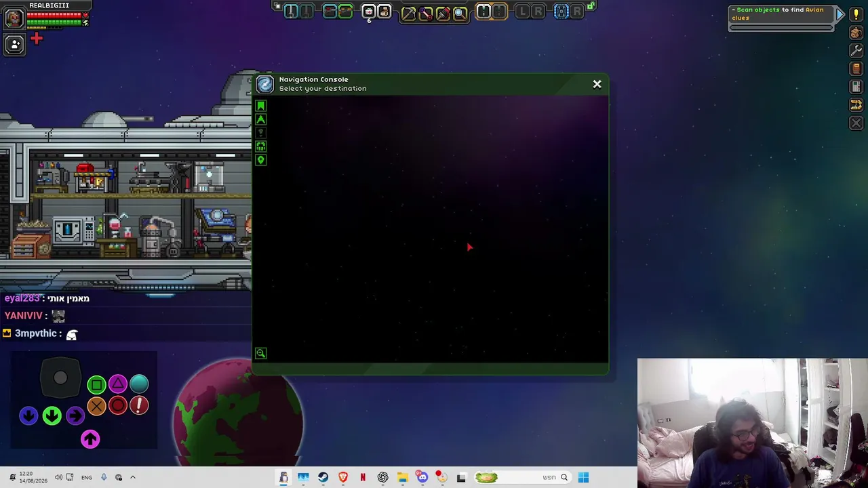The image size is (868, 488).
Task: Open the quest journal exclamation icon
Action: pyautogui.click(x=856, y=14)
